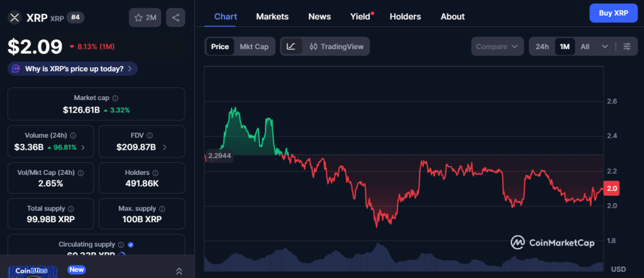Expand more time range options chevron
The height and width of the screenshot is (278, 644).
604,47
